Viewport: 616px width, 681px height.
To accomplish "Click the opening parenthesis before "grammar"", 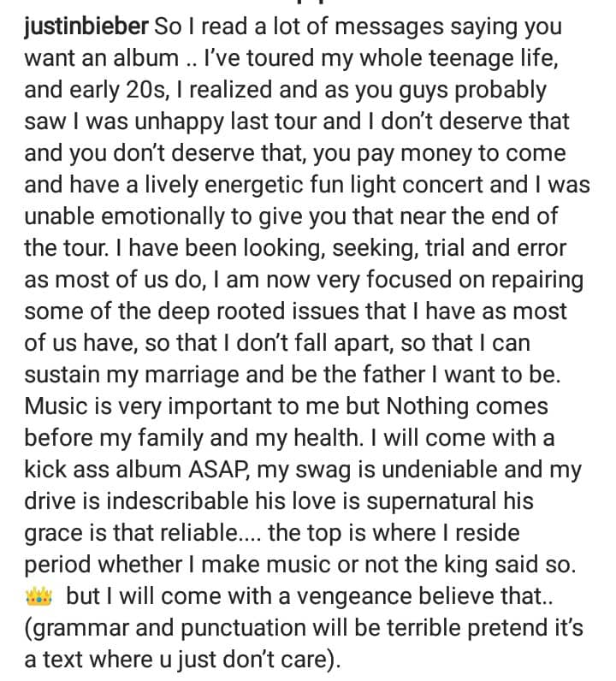I will (x=28, y=629).
